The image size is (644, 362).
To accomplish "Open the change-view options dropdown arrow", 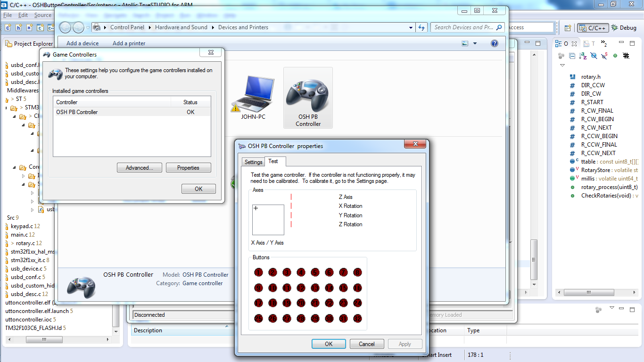I will pyautogui.click(x=475, y=43).
